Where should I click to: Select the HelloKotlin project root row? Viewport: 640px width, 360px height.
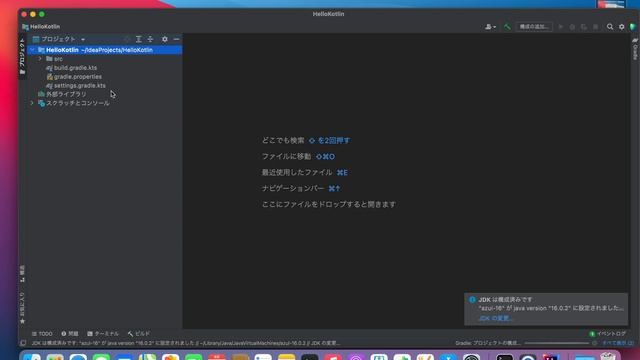click(105, 50)
